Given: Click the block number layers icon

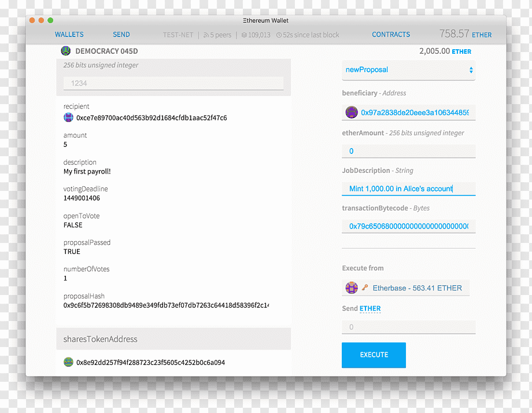Looking at the screenshot, I should (244, 35).
